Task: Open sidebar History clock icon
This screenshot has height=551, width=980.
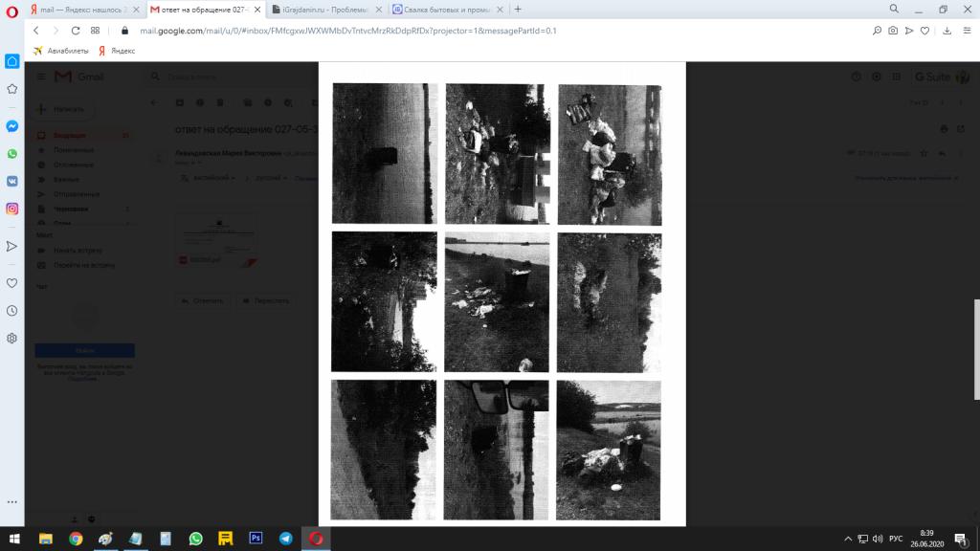Action: [12, 311]
